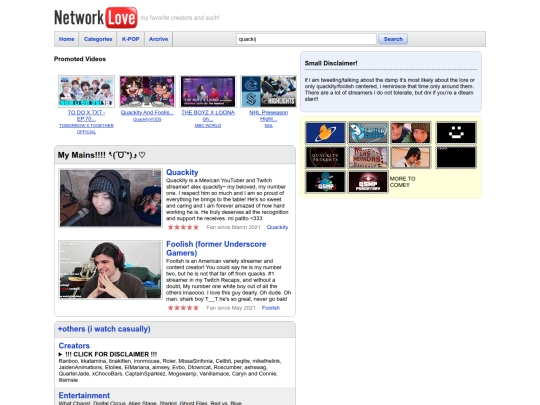Click the My Mains!!!! section header

coord(102,155)
